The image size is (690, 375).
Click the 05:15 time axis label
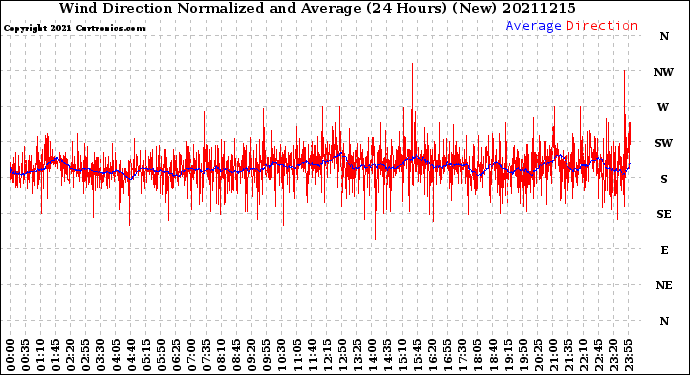click(146, 355)
